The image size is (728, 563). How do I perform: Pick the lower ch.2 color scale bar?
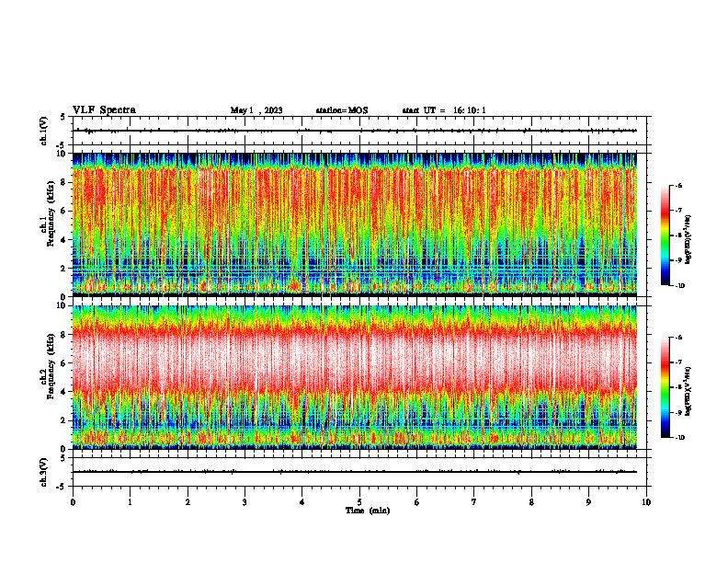pos(665,387)
